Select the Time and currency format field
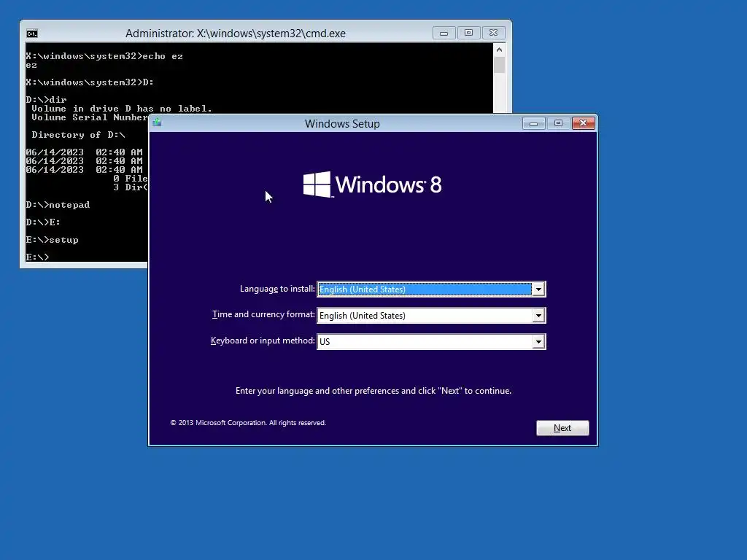 (x=431, y=315)
